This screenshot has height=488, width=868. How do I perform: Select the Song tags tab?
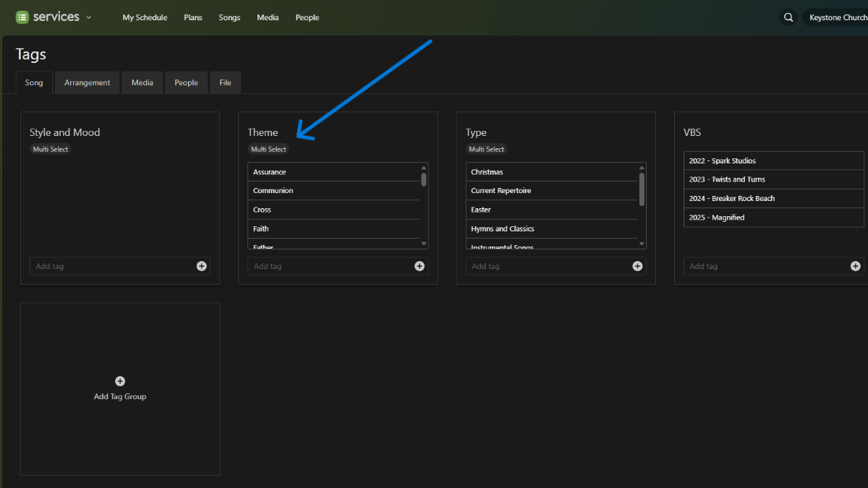point(34,82)
